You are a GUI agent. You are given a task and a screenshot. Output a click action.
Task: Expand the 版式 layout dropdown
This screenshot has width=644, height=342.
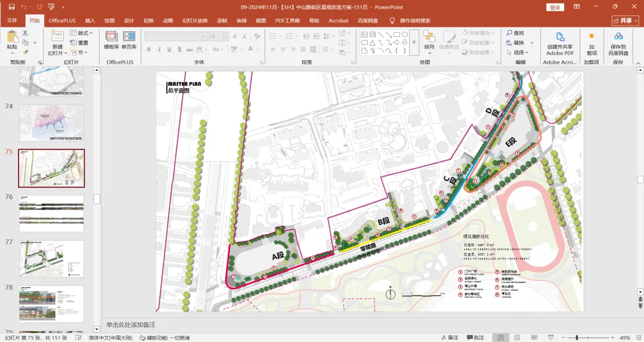[x=81, y=33]
